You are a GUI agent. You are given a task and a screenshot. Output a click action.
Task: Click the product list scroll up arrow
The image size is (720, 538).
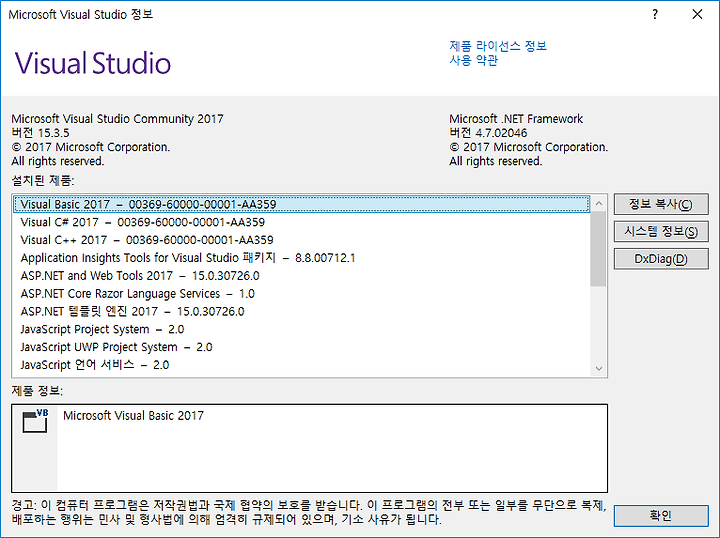pyautogui.click(x=598, y=203)
